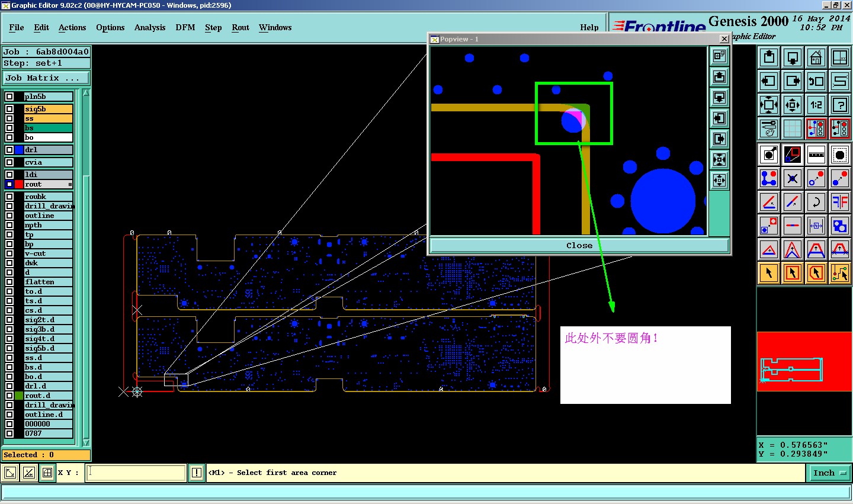Select the rotate arrow tool icon
Image resolution: width=853 pixels, height=504 pixels.
click(816, 202)
